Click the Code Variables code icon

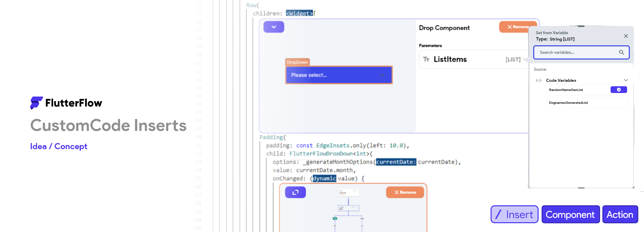539,80
